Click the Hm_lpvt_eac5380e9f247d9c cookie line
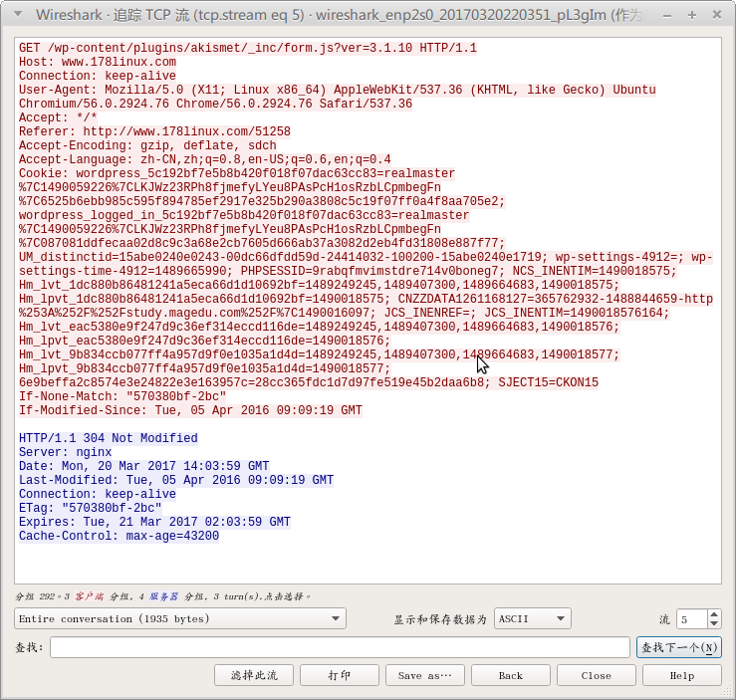736x700 pixels. click(204, 341)
